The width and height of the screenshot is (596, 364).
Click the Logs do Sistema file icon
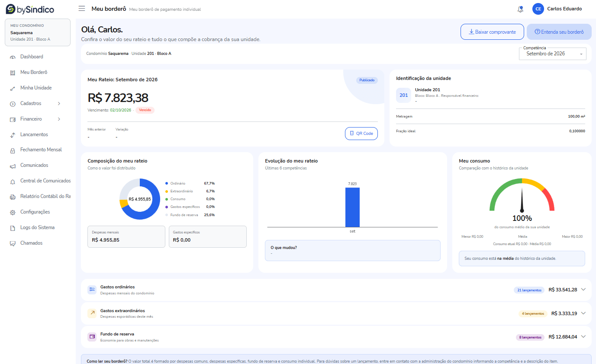[13, 228]
